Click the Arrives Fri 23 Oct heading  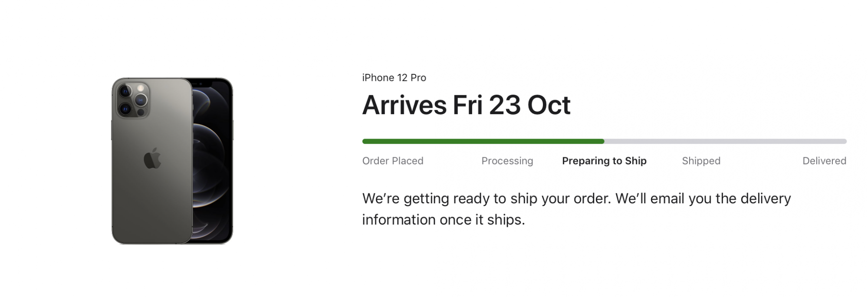[x=466, y=105]
